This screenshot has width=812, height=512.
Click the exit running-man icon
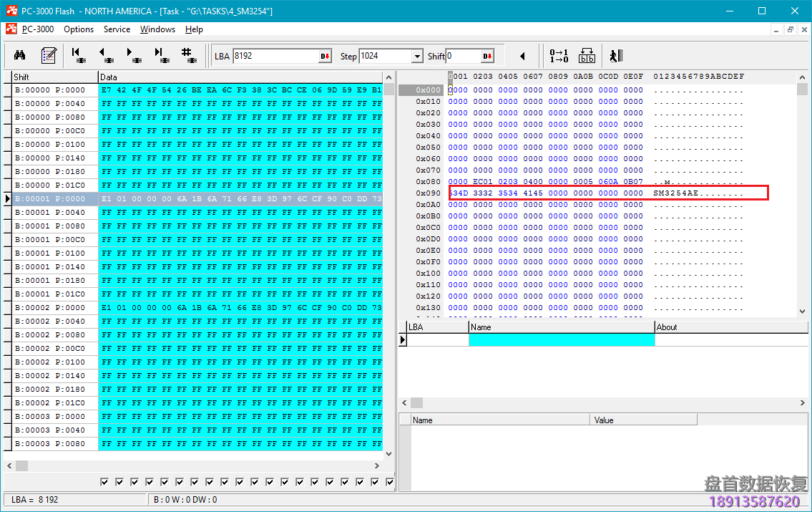click(616, 56)
